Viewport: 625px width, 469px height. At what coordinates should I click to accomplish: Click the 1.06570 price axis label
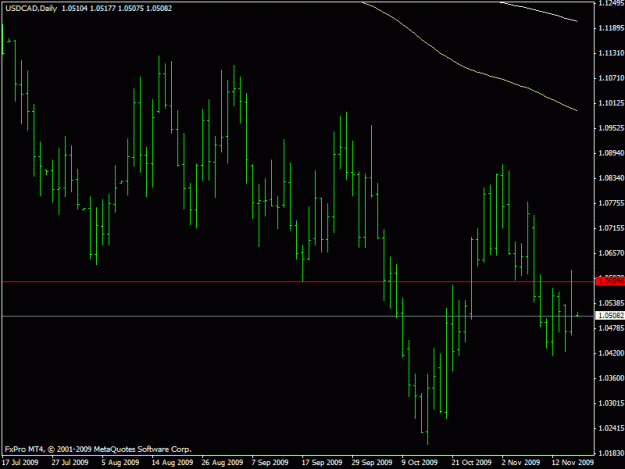(x=611, y=253)
